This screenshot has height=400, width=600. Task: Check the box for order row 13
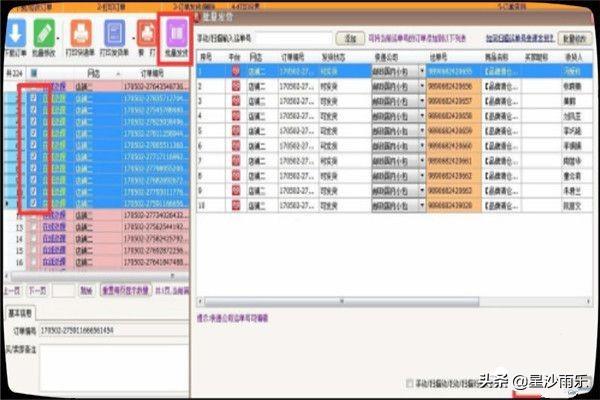point(34,227)
